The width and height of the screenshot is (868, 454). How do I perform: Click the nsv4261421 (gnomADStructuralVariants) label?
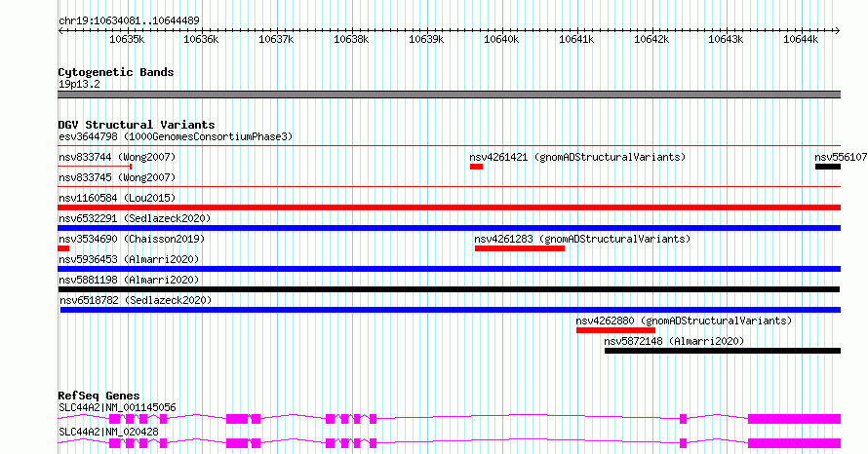click(x=577, y=157)
